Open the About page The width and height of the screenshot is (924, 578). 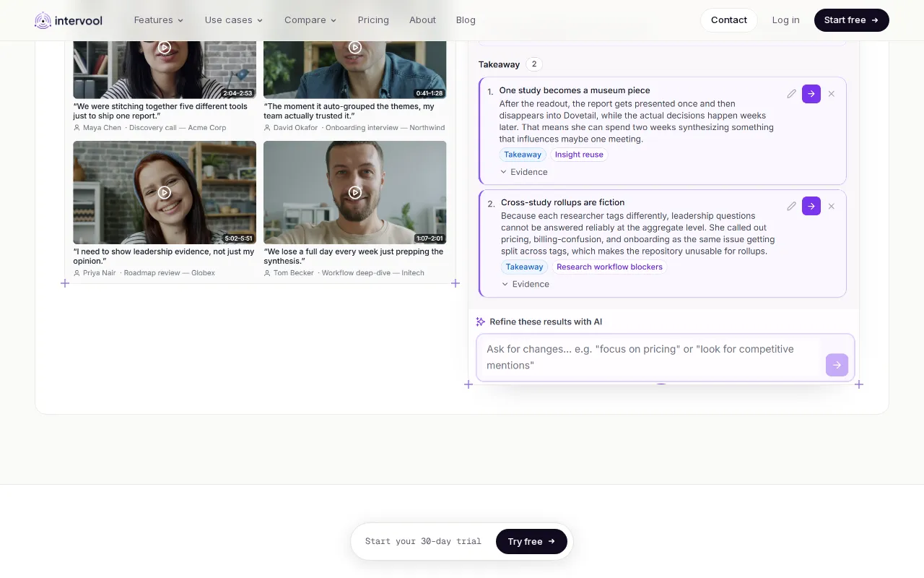tap(422, 20)
